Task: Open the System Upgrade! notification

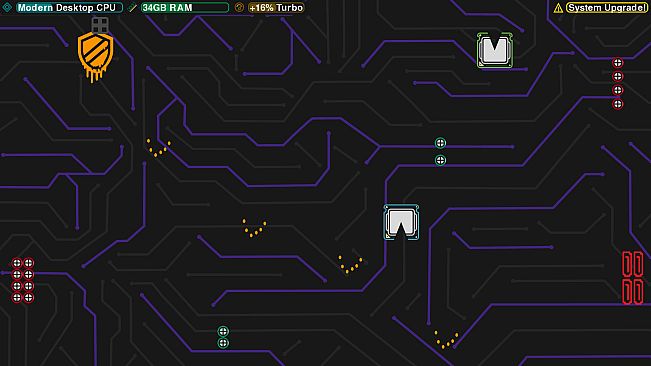Action: (607, 7)
